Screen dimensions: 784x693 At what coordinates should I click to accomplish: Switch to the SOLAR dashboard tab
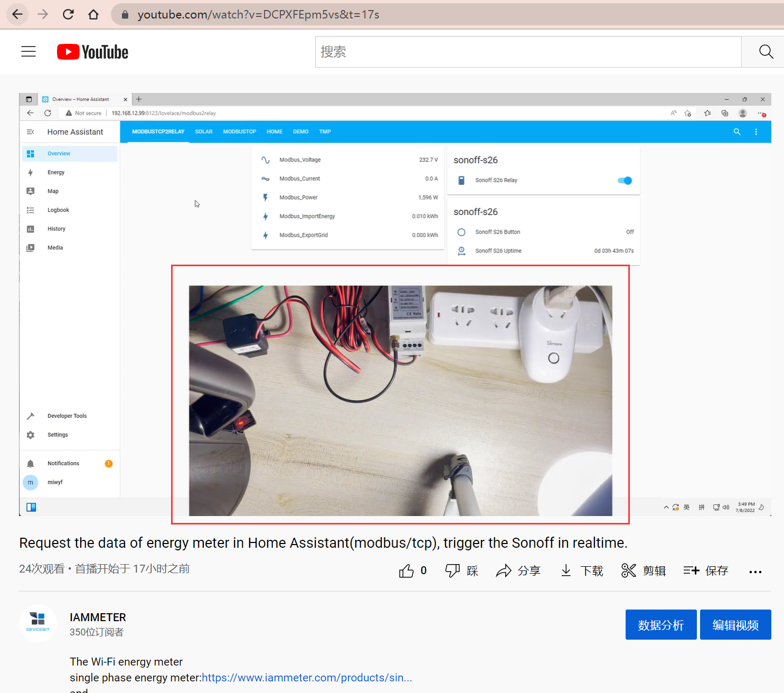pos(204,132)
